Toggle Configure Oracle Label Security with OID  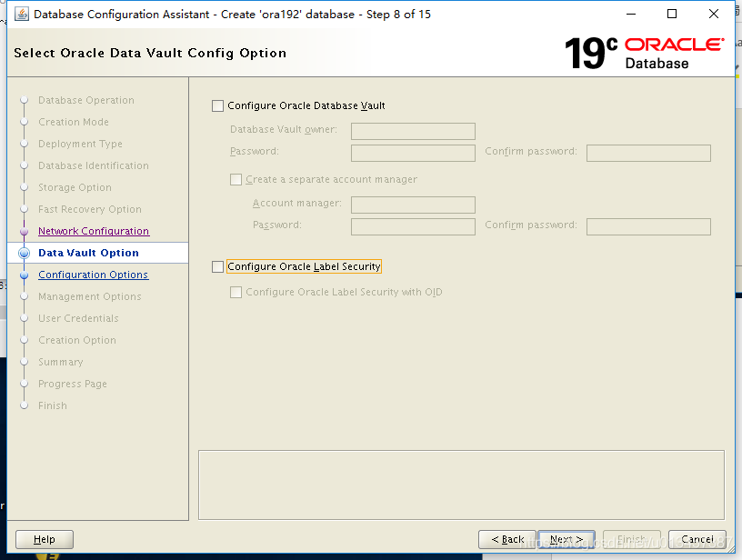(236, 293)
